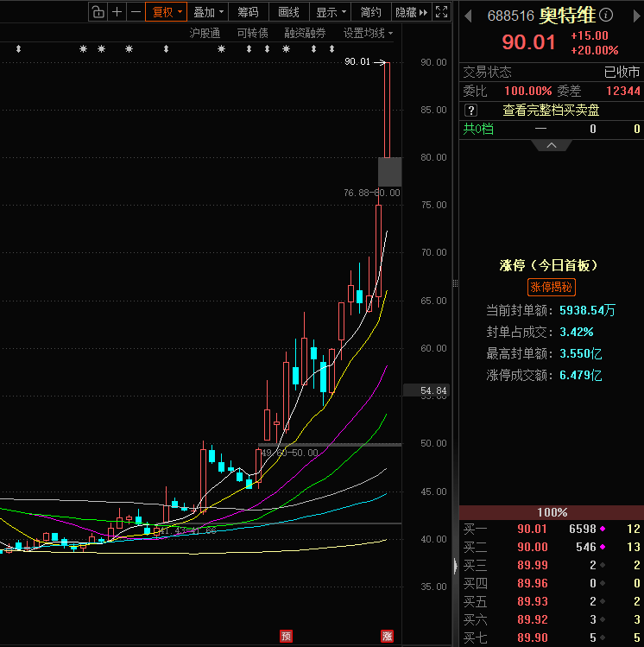Click the red 预 marker at chart bottom

(286, 637)
